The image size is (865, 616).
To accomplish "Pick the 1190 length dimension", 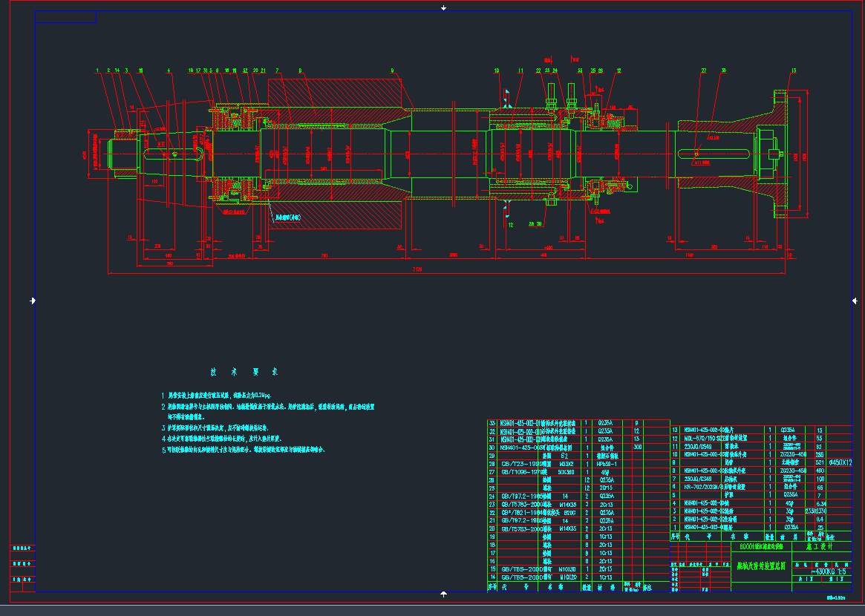I will [689, 255].
